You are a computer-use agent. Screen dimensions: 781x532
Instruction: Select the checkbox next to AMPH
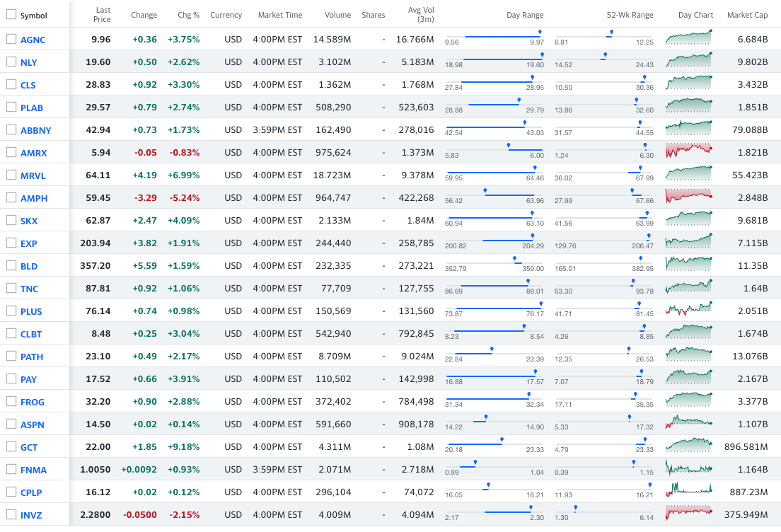(11, 198)
